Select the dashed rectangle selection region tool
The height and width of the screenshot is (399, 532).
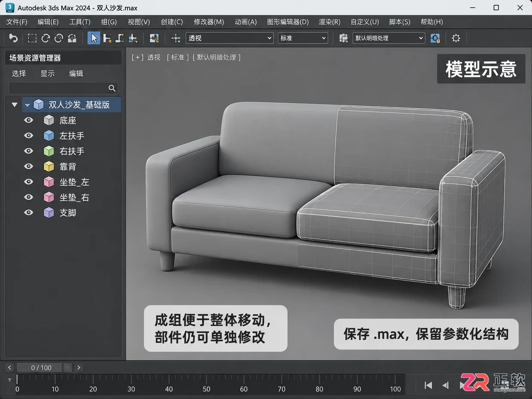pos(32,38)
